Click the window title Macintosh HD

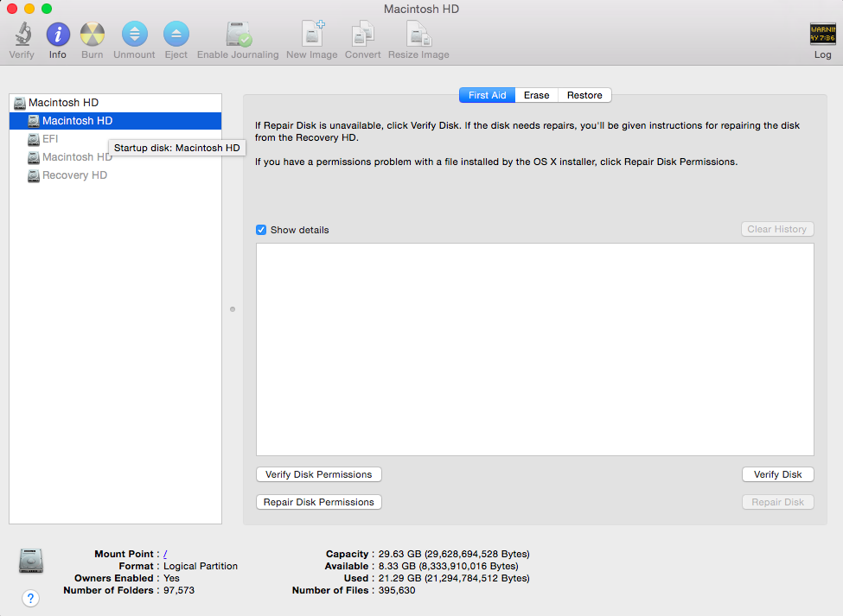tap(422, 10)
